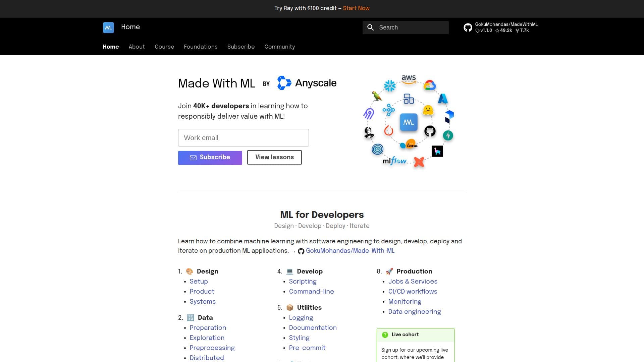The image size is (644, 362).
Task: Click the AWS logo in the tools graphic
Action: pyautogui.click(x=409, y=79)
